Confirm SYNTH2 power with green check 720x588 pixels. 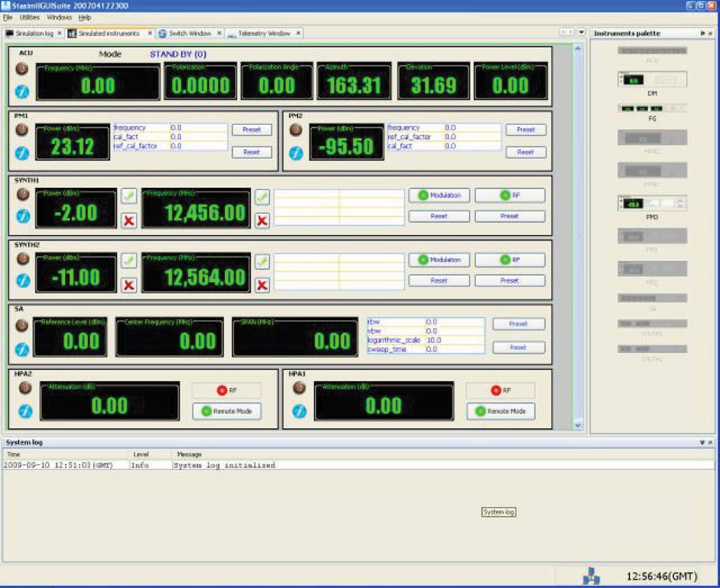129,261
